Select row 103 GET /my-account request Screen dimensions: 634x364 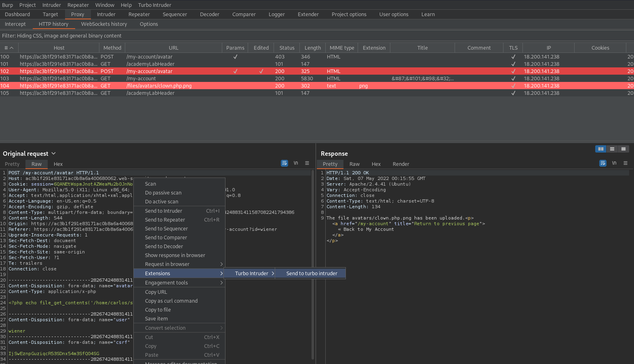(x=317, y=79)
